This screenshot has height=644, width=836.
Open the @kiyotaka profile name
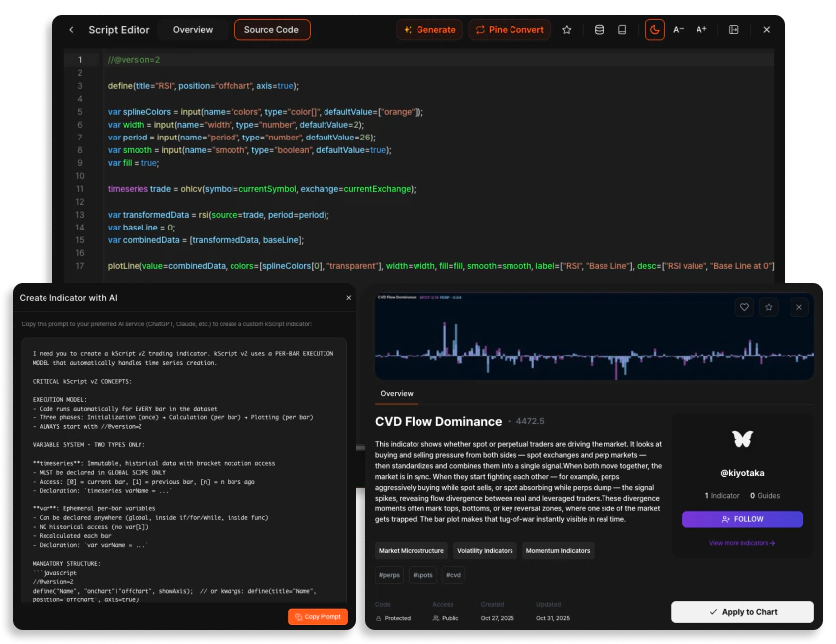point(742,473)
